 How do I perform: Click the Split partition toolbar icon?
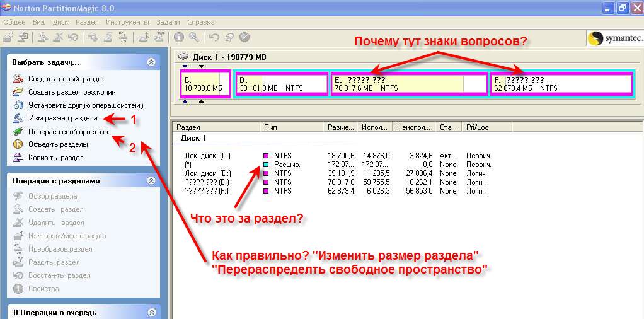click(x=159, y=37)
